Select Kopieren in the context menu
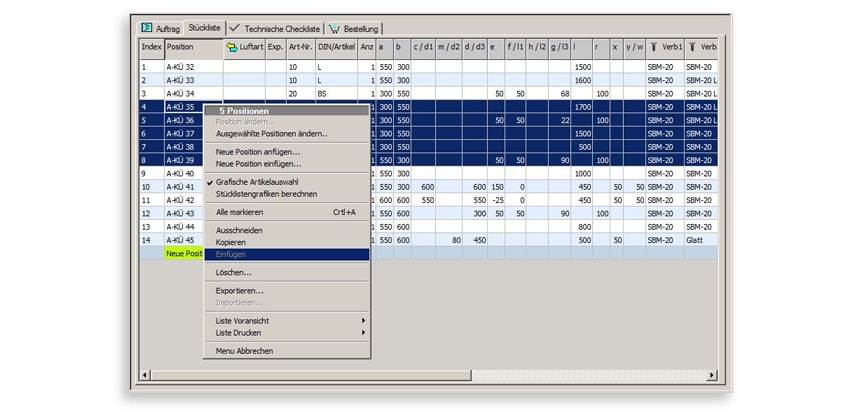 click(x=233, y=243)
